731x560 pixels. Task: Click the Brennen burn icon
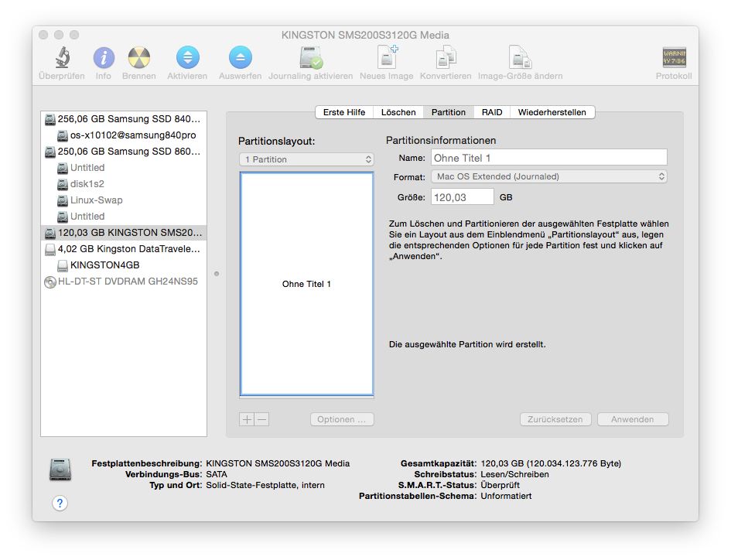pos(139,58)
